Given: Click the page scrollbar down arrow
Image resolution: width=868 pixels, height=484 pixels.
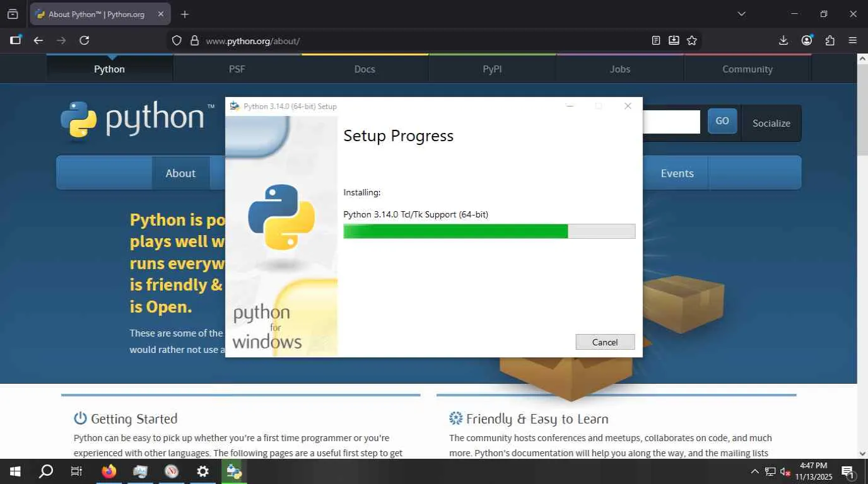Looking at the screenshot, I should pyautogui.click(x=862, y=453).
